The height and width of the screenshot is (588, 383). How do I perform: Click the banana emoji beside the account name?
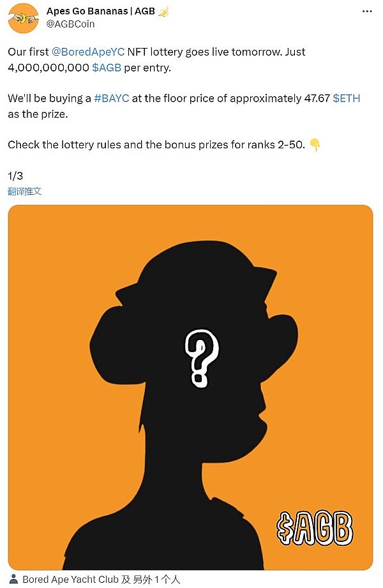click(x=163, y=11)
